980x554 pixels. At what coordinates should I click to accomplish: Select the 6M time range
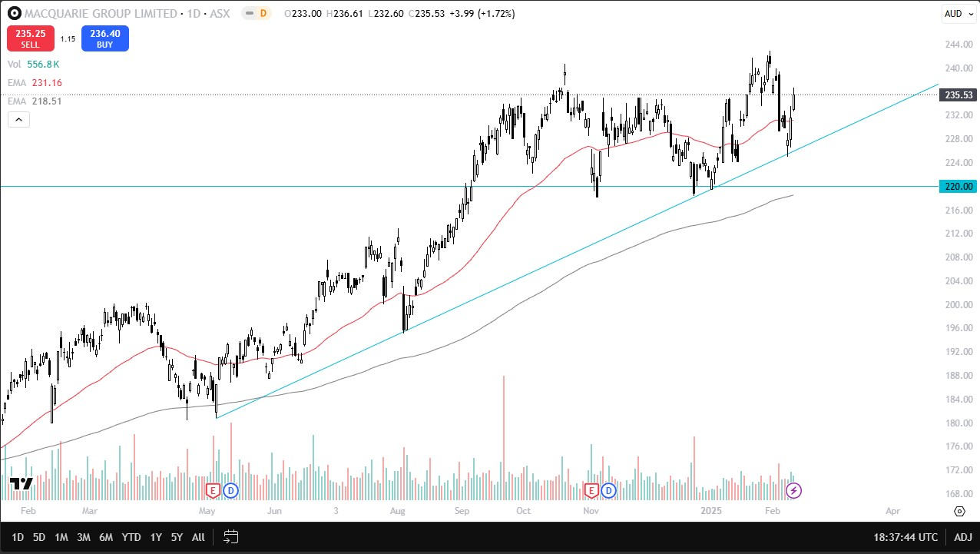click(x=107, y=537)
